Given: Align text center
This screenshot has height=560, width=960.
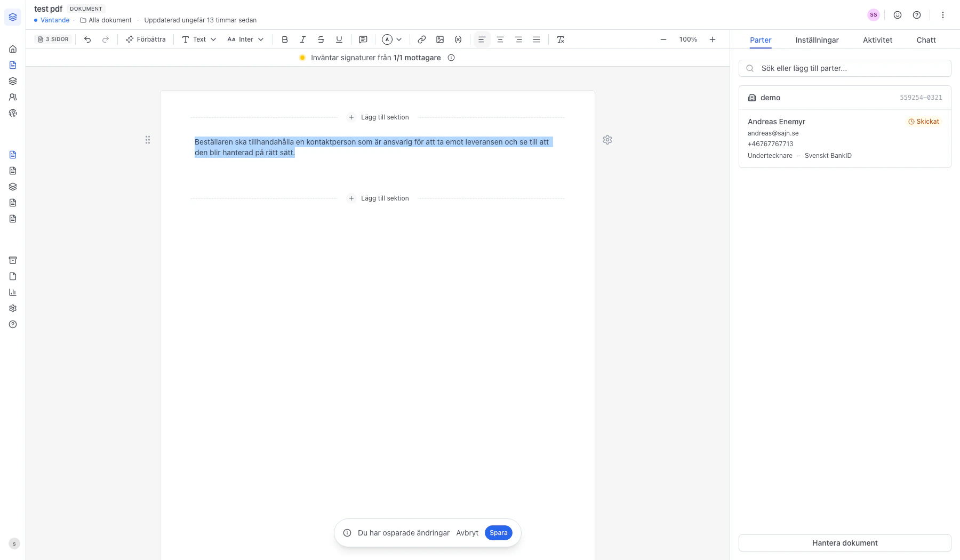Looking at the screenshot, I should [500, 39].
